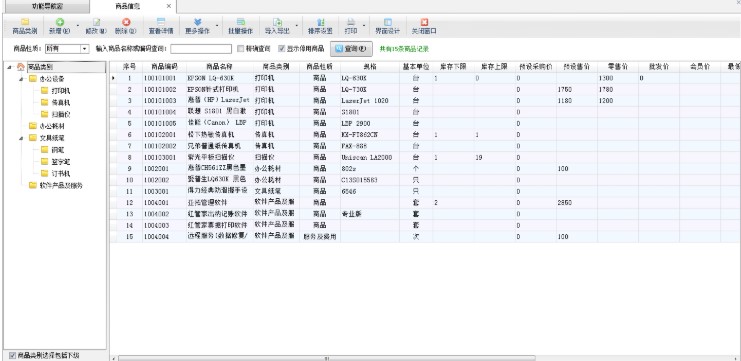This screenshot has height=361, width=741.
Task: Switch to the 功能导航图 tab
Action: 47,6
